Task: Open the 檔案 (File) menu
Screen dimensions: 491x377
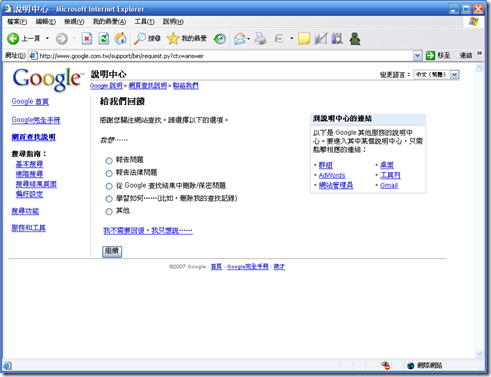Action: point(17,22)
